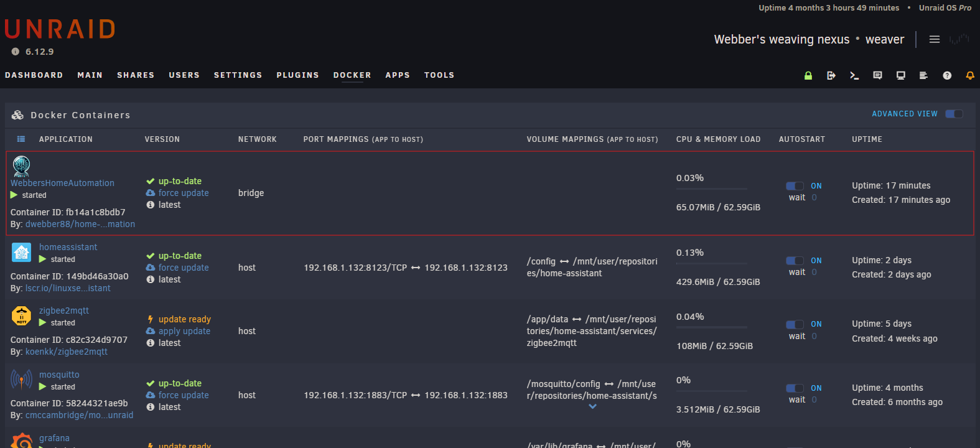Image resolution: width=980 pixels, height=448 pixels.
Task: Toggle autostart for WebbersHomeAutomation
Action: tap(795, 186)
